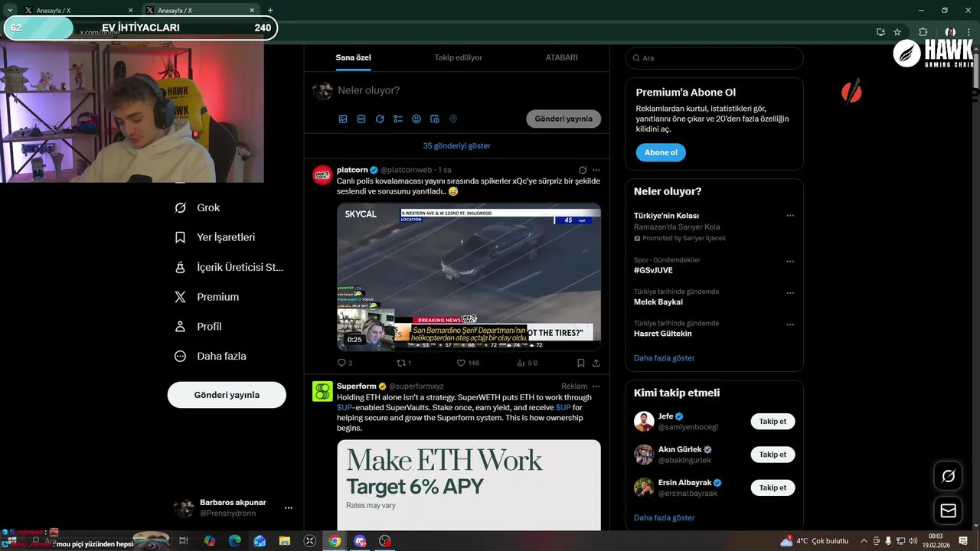This screenshot has height=551, width=980.
Task: Play the SKYCAL police chase video
Action: pos(469,276)
